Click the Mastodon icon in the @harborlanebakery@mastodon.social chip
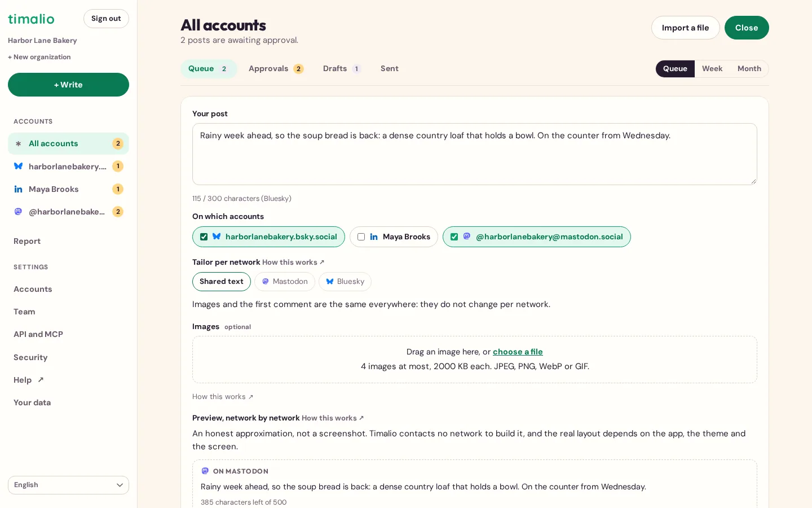The height and width of the screenshot is (508, 812). tap(467, 236)
